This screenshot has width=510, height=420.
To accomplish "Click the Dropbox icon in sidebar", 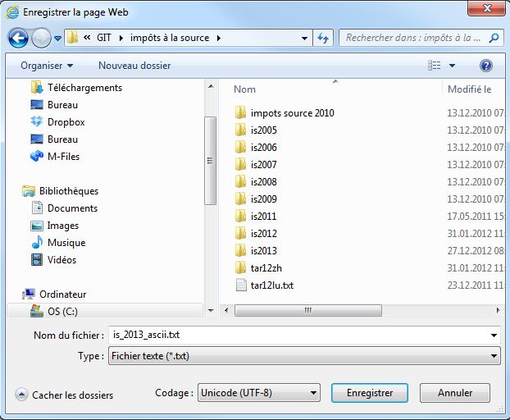I will [37, 121].
